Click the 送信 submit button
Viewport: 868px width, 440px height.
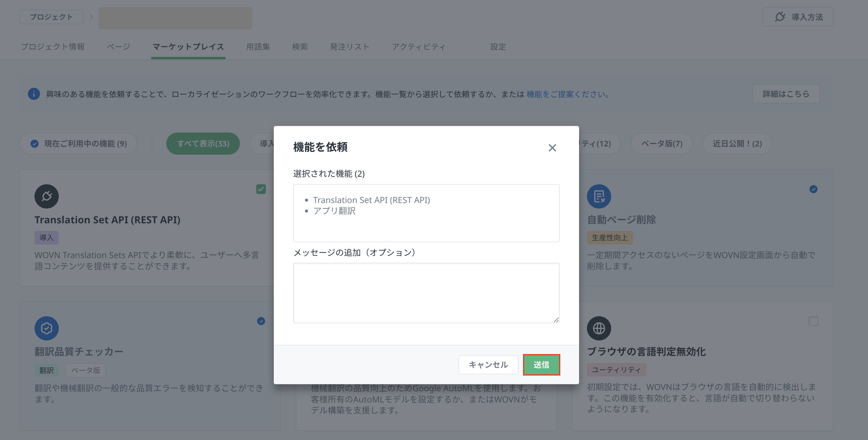(541, 365)
